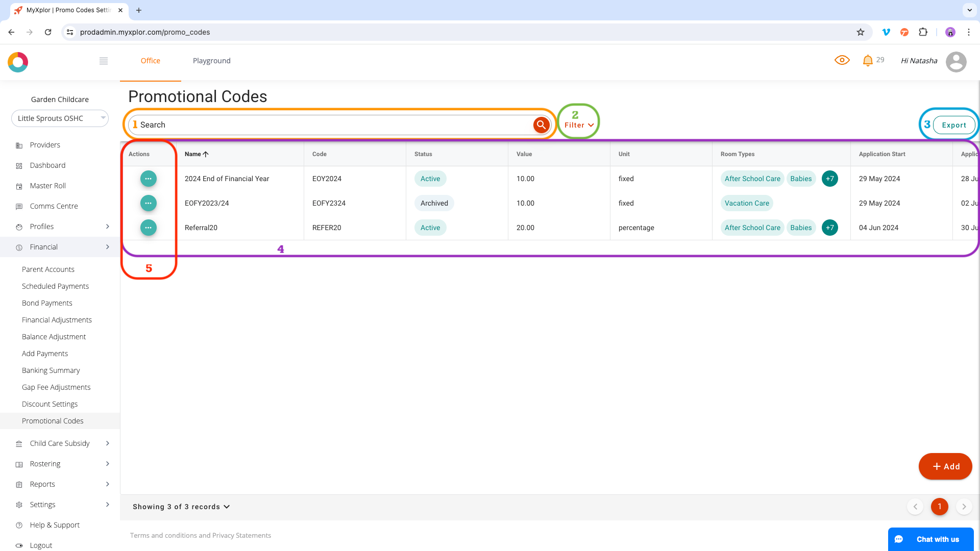Open actions menu for EOFY2023/24 row
The height and width of the screenshot is (551, 980).
point(149,203)
